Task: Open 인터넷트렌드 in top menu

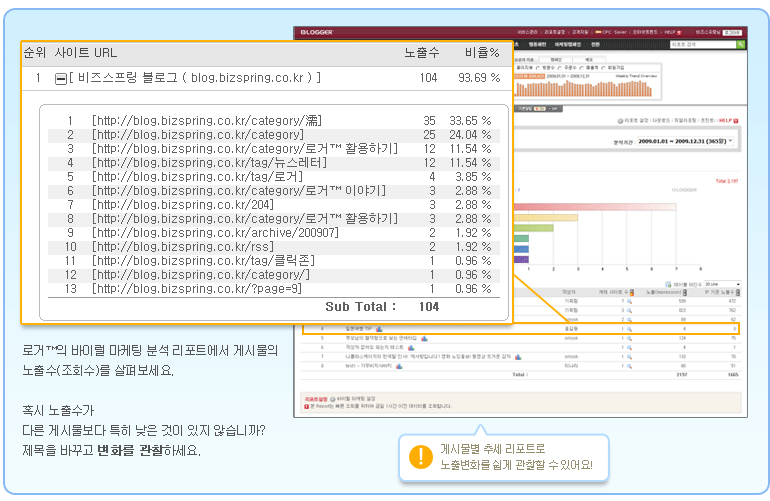Action: [x=645, y=32]
